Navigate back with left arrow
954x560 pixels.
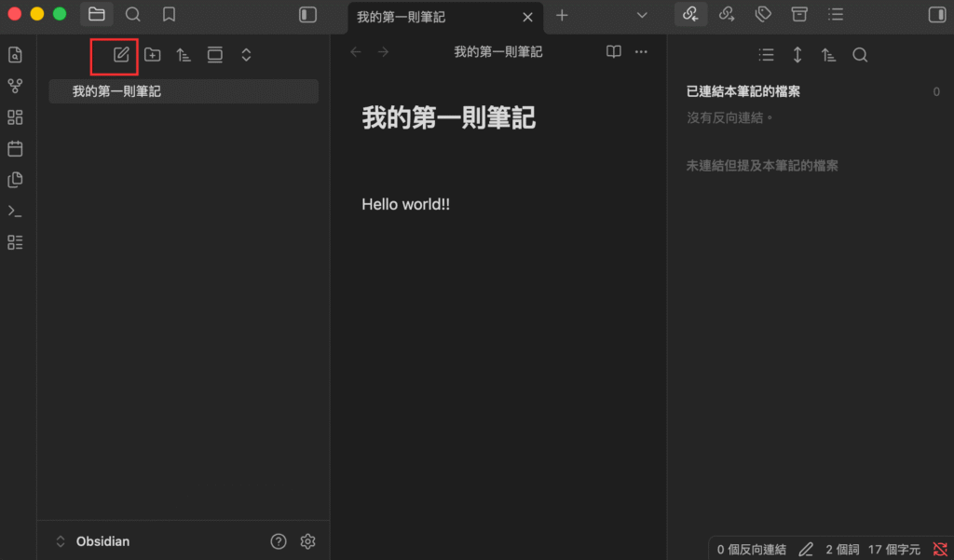(356, 52)
